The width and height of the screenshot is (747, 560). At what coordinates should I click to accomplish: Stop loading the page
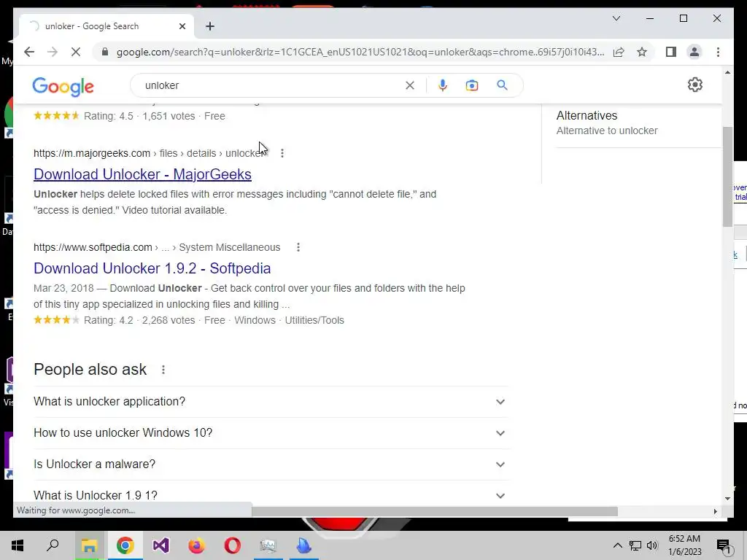(76, 52)
